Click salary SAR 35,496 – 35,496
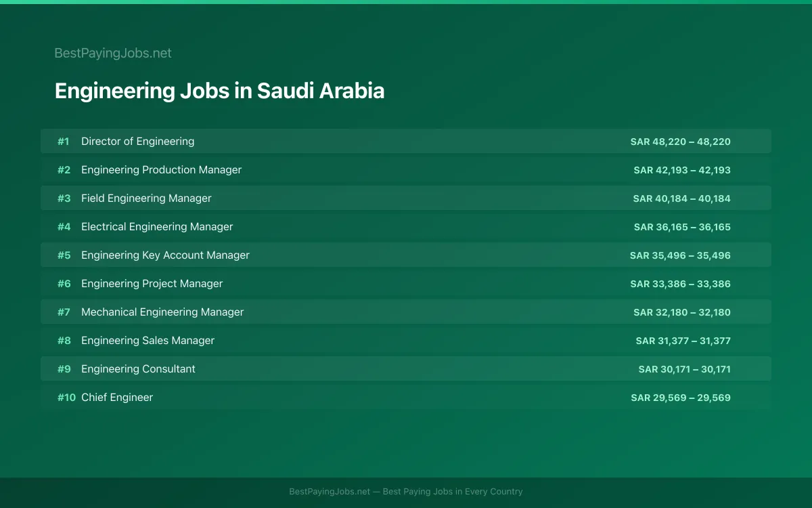 [x=680, y=255]
